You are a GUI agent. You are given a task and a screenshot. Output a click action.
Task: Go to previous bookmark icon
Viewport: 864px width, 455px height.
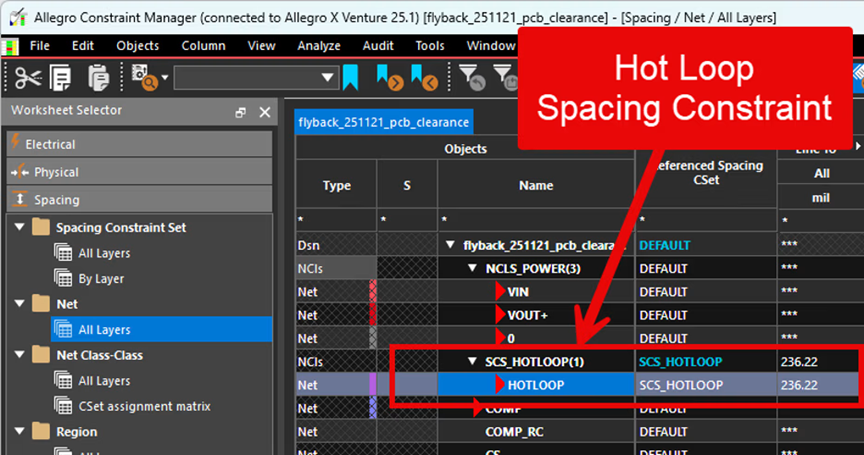pyautogui.click(x=424, y=77)
